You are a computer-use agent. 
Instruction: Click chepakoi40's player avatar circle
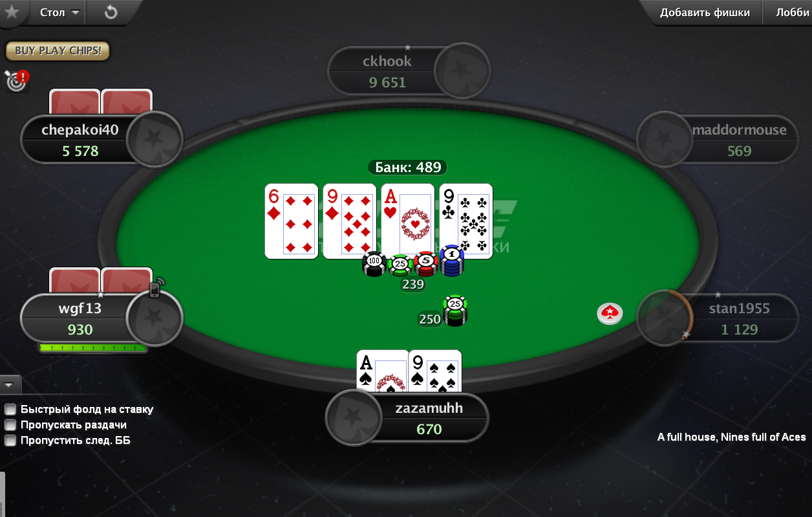[x=155, y=139]
